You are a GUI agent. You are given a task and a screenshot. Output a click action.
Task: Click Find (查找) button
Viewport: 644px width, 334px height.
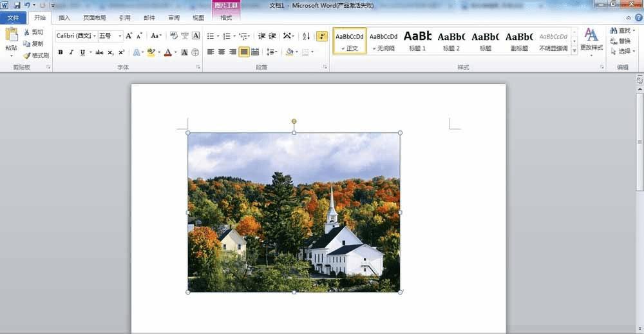pos(622,30)
